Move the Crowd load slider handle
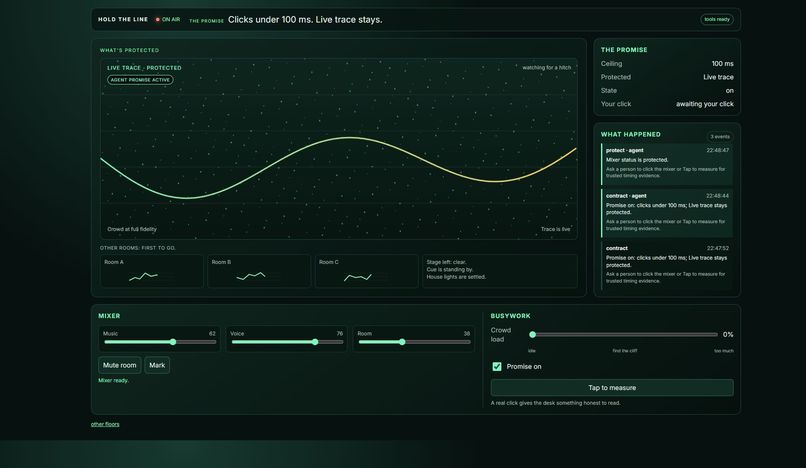Screen dimensions: 806x468 (533, 335)
